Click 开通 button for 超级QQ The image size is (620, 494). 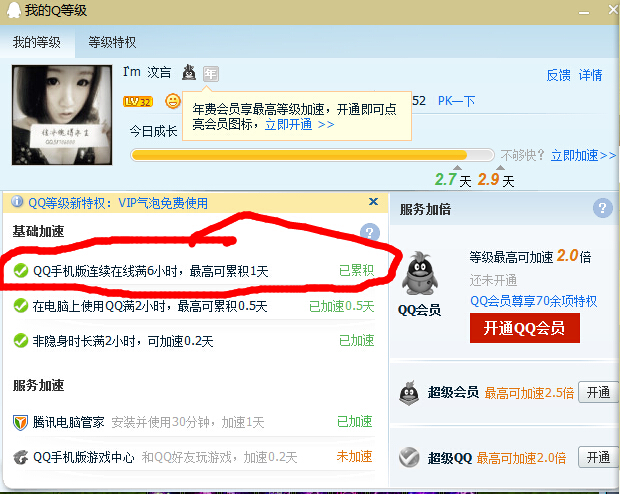598,457
